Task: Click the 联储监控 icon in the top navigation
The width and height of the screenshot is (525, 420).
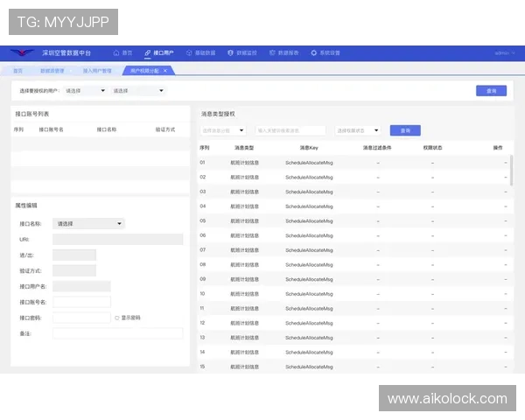Action: (230, 52)
